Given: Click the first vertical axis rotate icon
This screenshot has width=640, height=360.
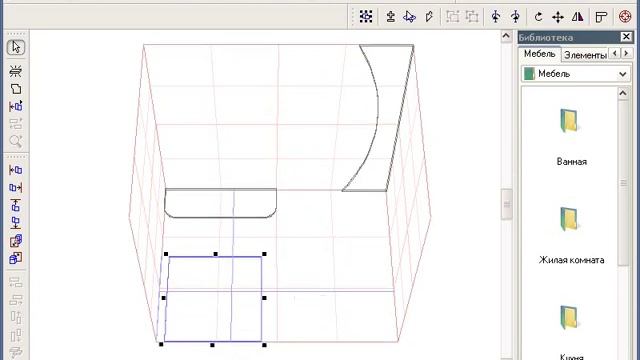Looking at the screenshot, I should click(496, 16).
